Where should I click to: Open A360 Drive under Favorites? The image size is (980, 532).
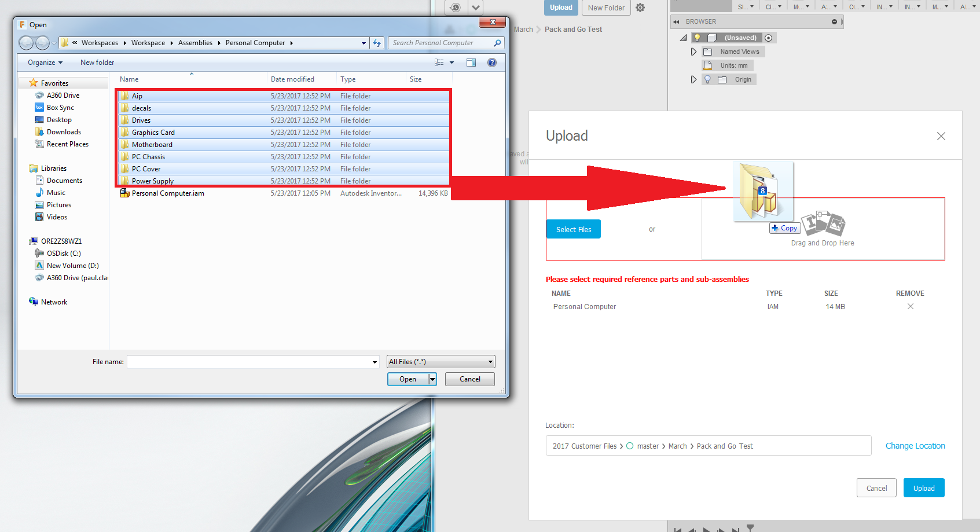pos(57,96)
